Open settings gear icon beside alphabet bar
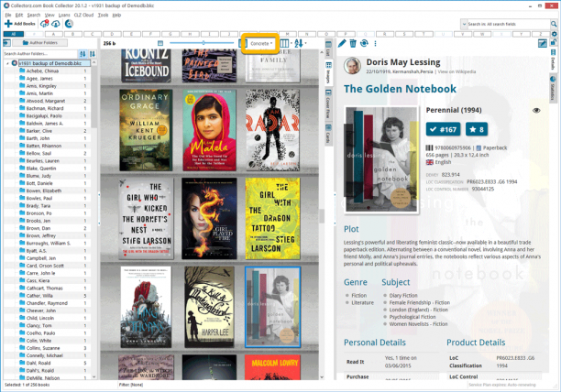561x392 pixels. pos(555,34)
